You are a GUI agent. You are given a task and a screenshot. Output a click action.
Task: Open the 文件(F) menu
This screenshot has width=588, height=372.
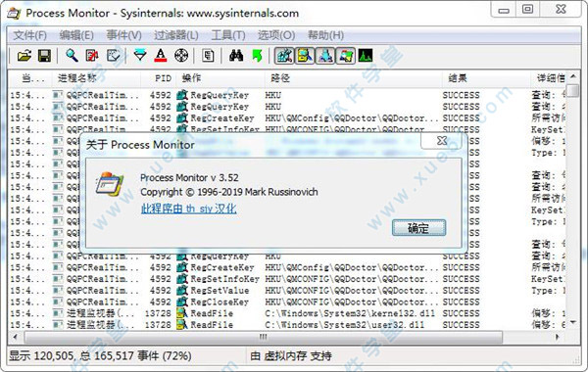30,35
